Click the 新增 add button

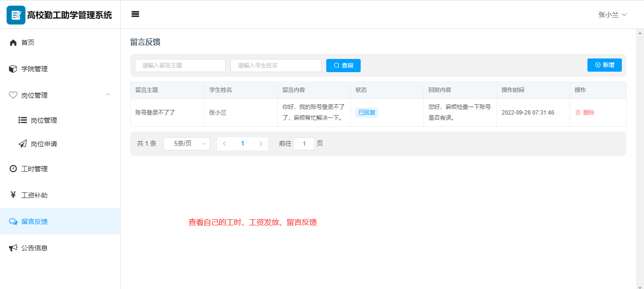pos(604,65)
